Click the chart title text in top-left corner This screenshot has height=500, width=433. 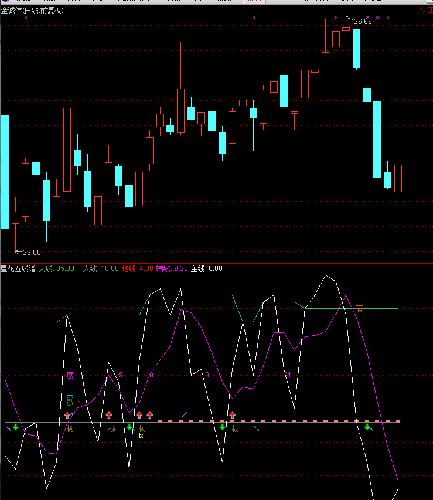[x=32, y=11]
